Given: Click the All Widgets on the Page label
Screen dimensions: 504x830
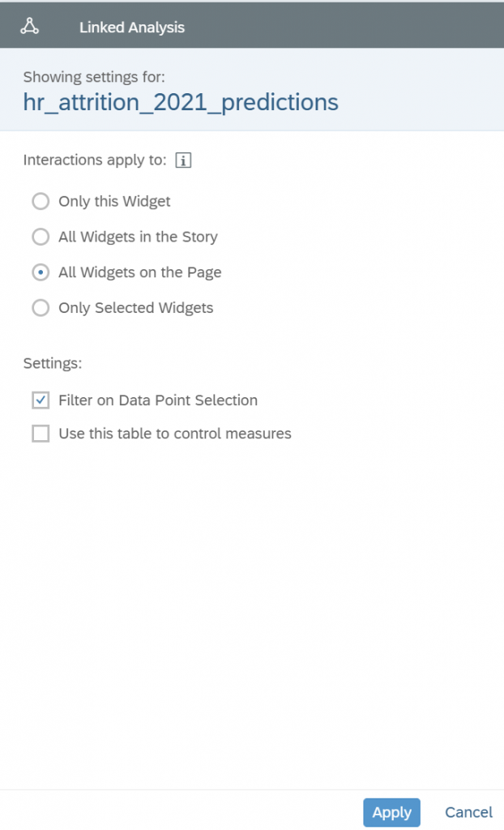Looking at the screenshot, I should [x=139, y=272].
